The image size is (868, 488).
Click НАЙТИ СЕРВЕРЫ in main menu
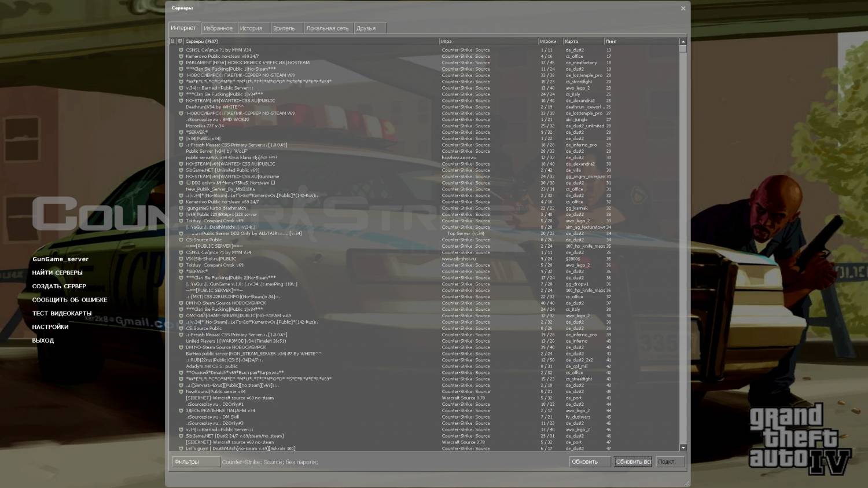[57, 273]
